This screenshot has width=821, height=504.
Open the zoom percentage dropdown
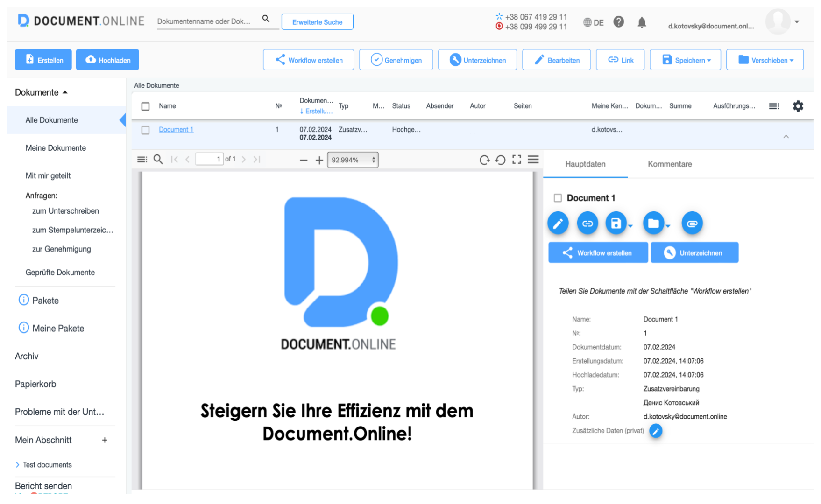point(353,160)
